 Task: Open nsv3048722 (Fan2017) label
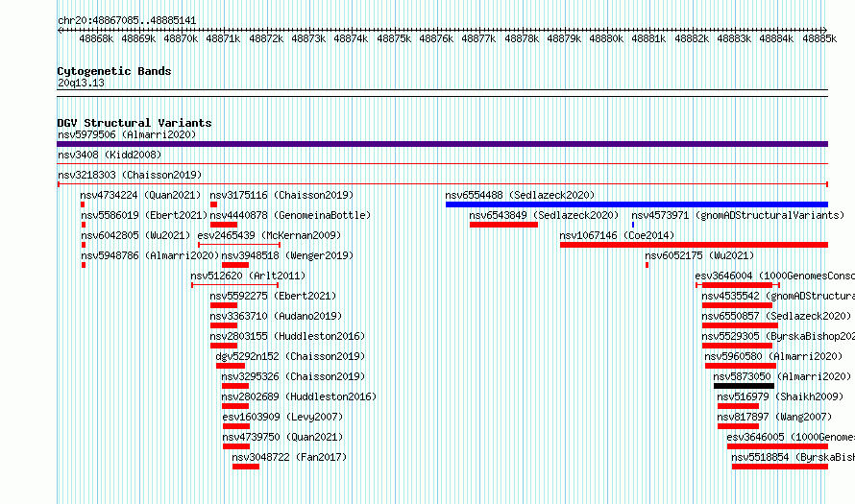point(289,457)
